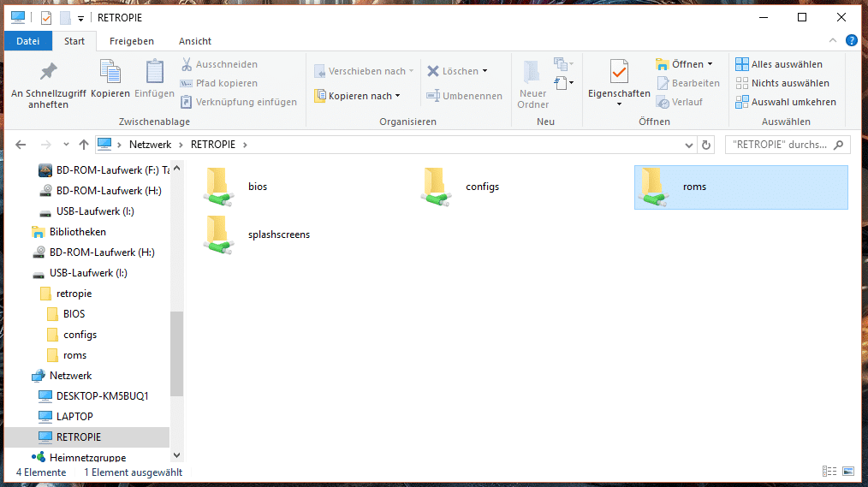Click Umbenennen in Organisieren group
Viewport: 868px width, 487px height.
pyautogui.click(x=465, y=96)
